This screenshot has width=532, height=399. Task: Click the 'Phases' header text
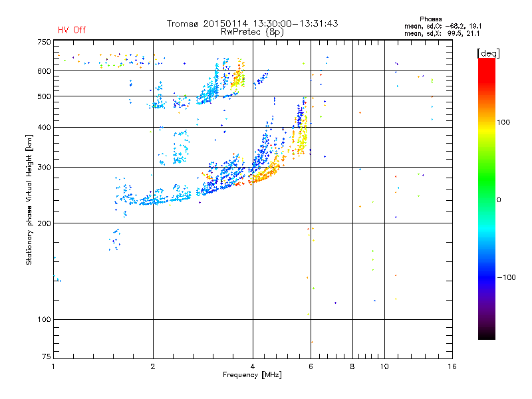[x=430, y=19]
